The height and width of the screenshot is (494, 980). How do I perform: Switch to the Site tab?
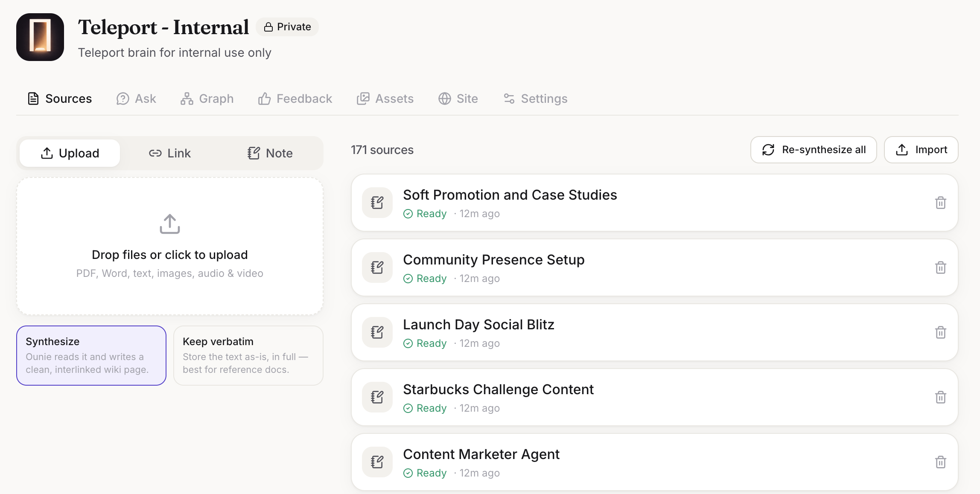click(458, 99)
